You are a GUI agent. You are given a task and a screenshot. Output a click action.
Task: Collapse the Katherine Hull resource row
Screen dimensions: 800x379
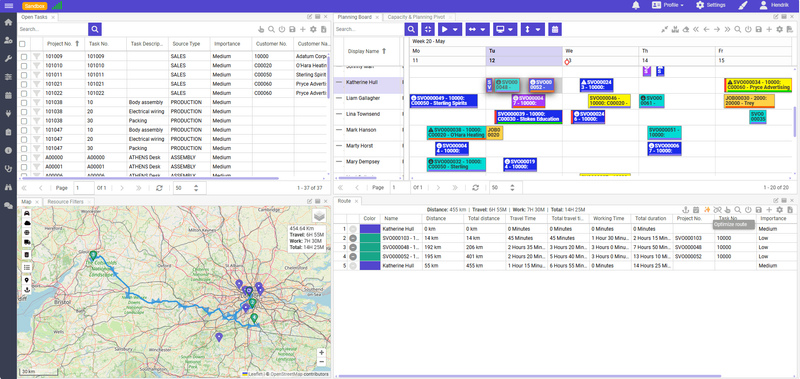338,82
